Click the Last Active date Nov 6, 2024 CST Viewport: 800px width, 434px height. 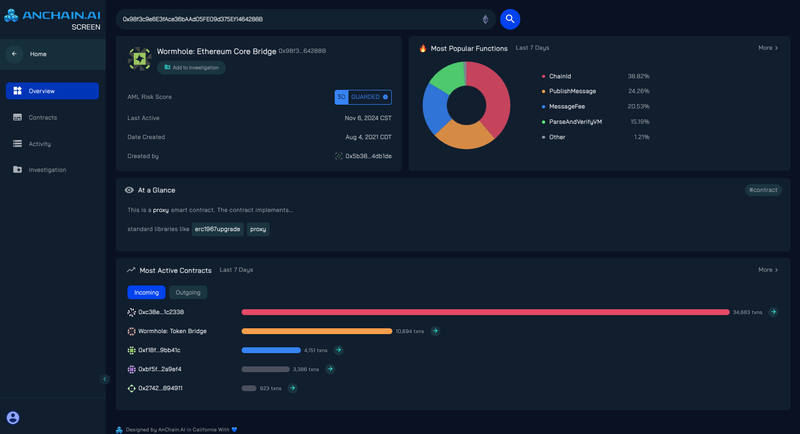pyautogui.click(x=368, y=118)
